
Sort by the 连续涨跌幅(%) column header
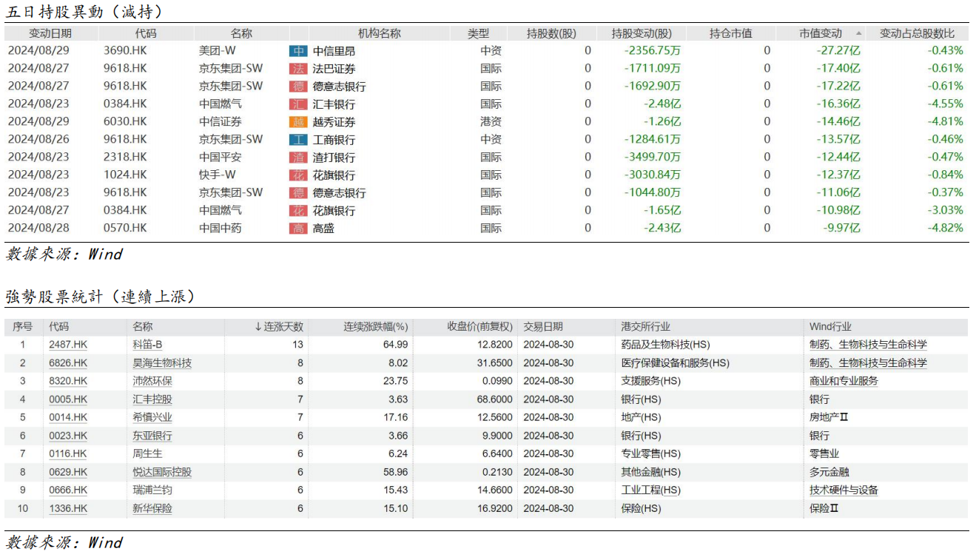click(x=376, y=327)
